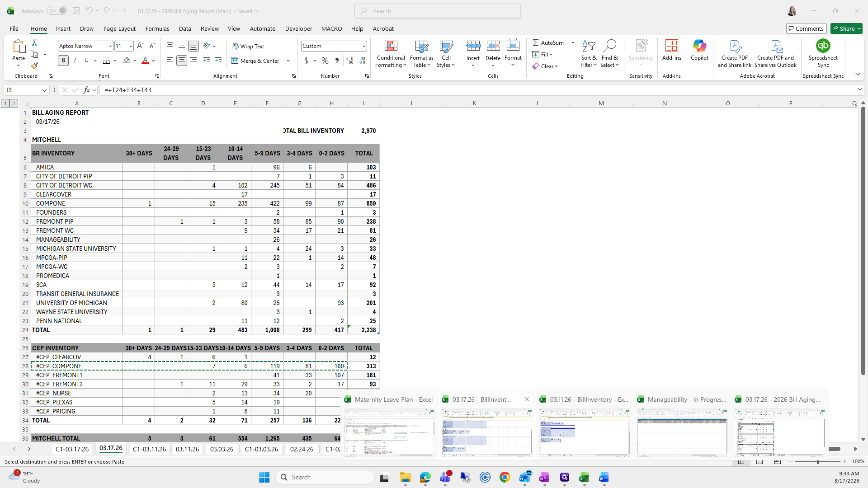Image resolution: width=868 pixels, height=488 pixels.
Task: Toggle the AutoSave switch
Action: (x=57, y=11)
